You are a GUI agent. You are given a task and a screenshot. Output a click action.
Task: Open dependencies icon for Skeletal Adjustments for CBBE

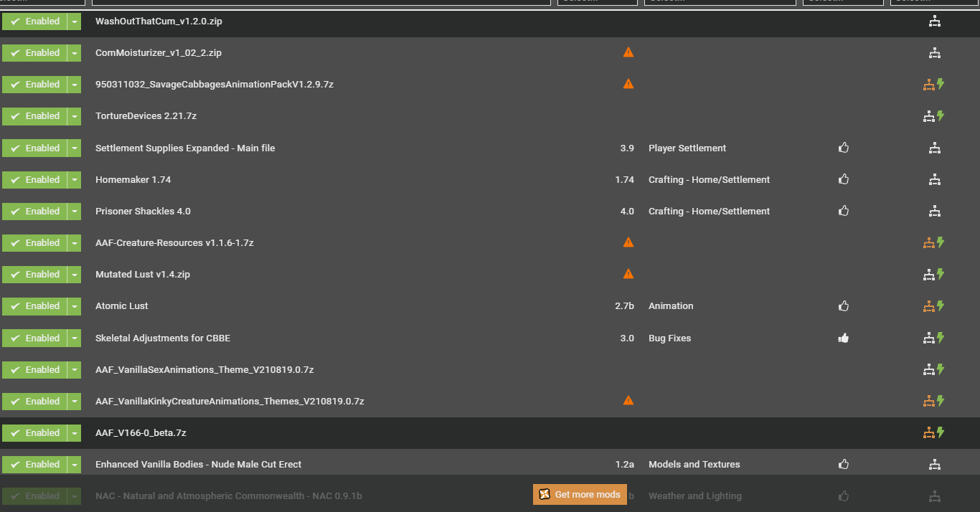[x=928, y=338]
